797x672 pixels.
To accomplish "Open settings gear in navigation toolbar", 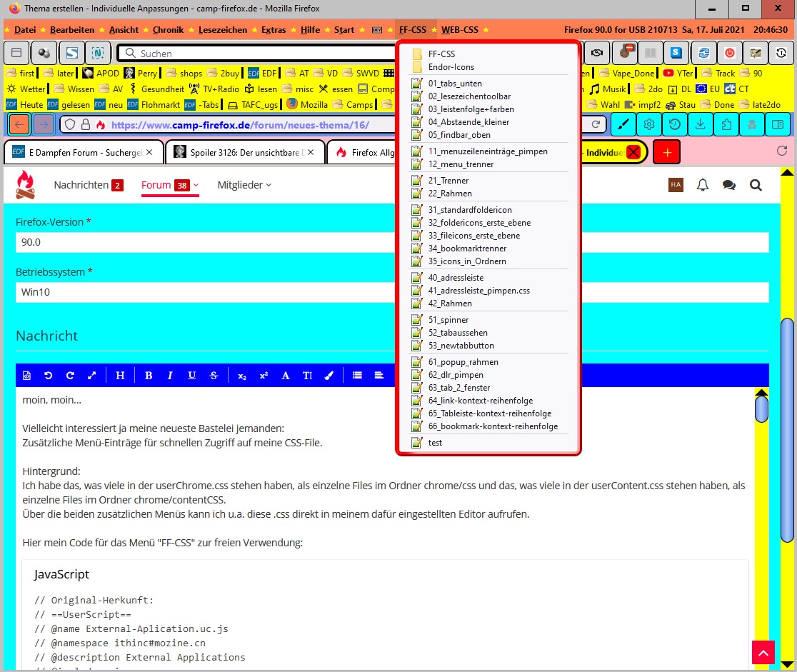I will (649, 124).
